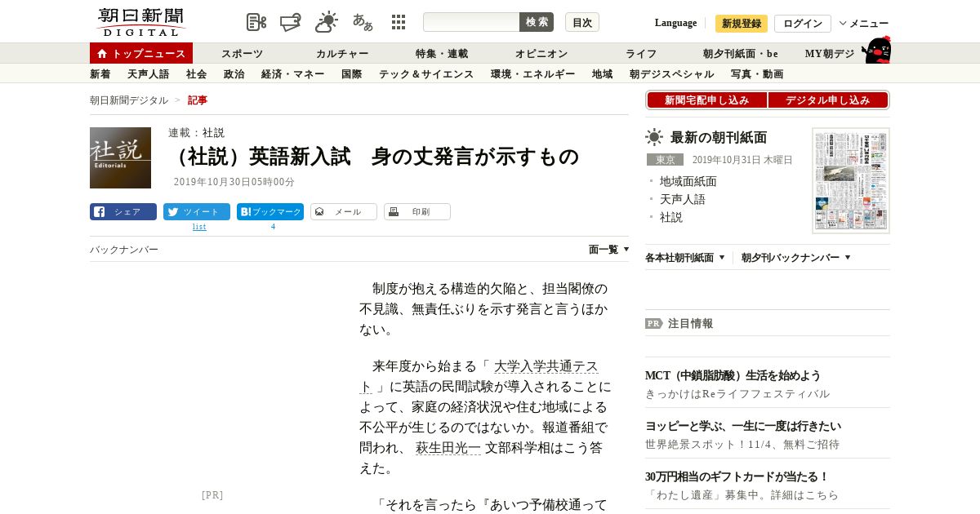Open the tweet list link
The height and width of the screenshot is (514, 980).
coord(199,227)
